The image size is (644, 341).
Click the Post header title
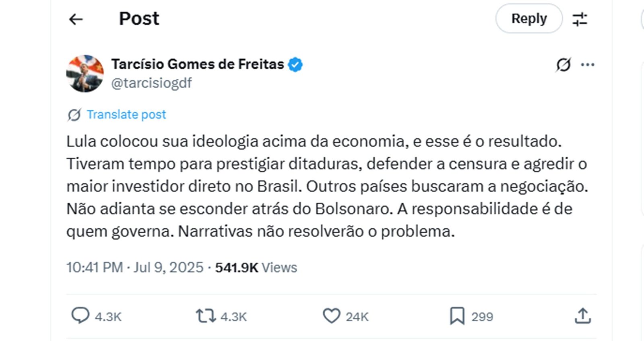[x=139, y=18]
